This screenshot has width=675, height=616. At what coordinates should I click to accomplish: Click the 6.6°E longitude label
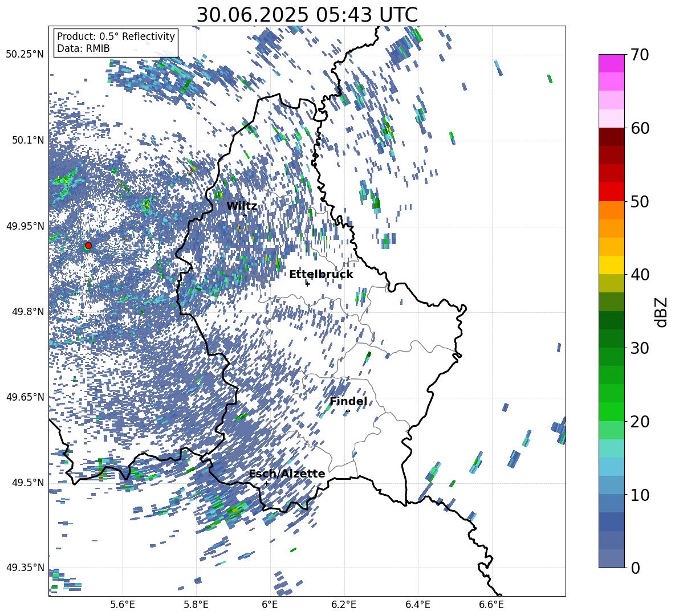491,605
